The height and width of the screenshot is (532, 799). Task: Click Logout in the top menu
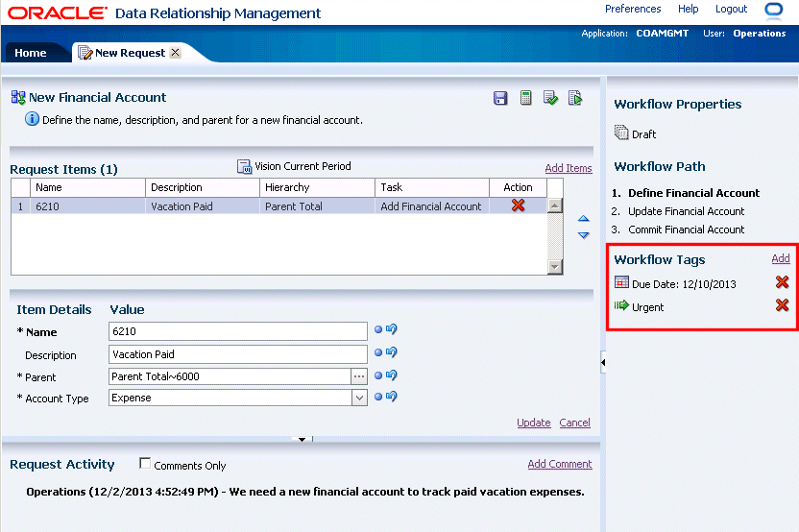tap(731, 10)
